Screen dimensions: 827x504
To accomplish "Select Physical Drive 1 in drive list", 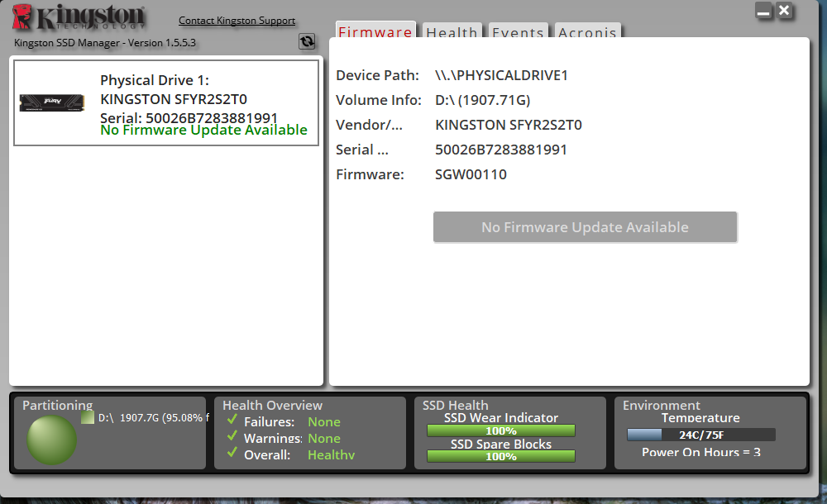I will pyautogui.click(x=166, y=103).
